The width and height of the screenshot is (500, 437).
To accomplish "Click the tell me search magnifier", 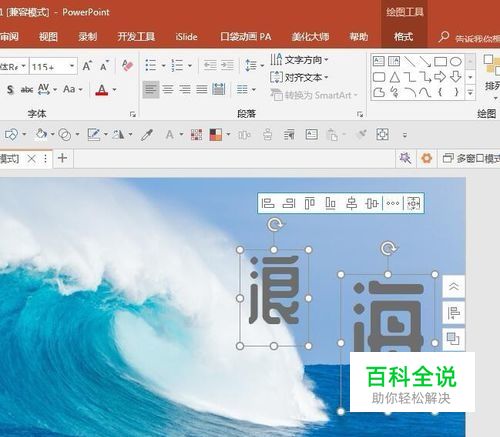I will click(x=444, y=36).
